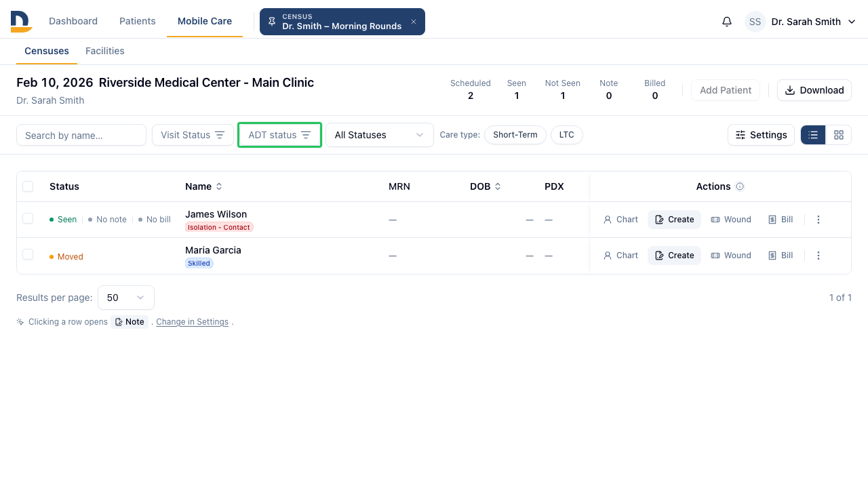
Task: Click the MRN column header
Action: pyautogui.click(x=399, y=186)
